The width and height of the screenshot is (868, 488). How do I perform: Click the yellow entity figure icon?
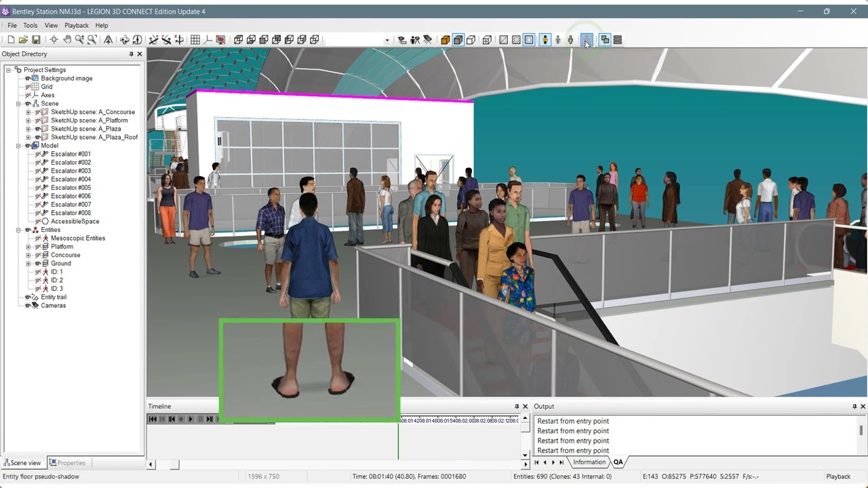545,40
